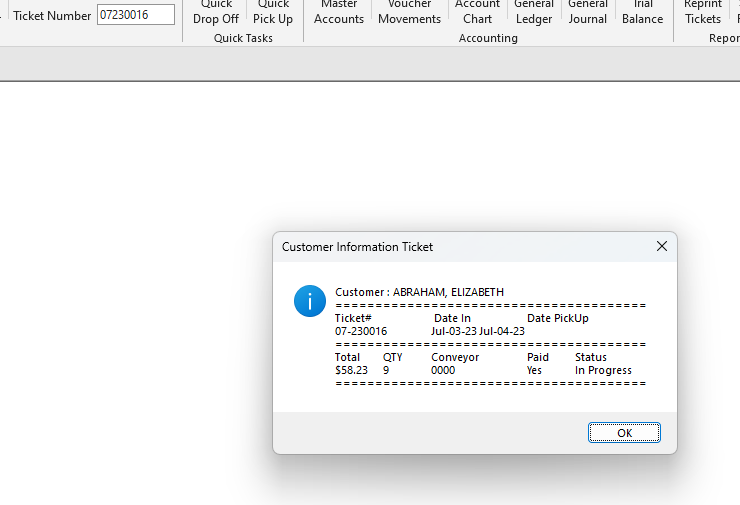Click into the Ticket Number field
Viewport: 740px width, 505px height.
136,15
